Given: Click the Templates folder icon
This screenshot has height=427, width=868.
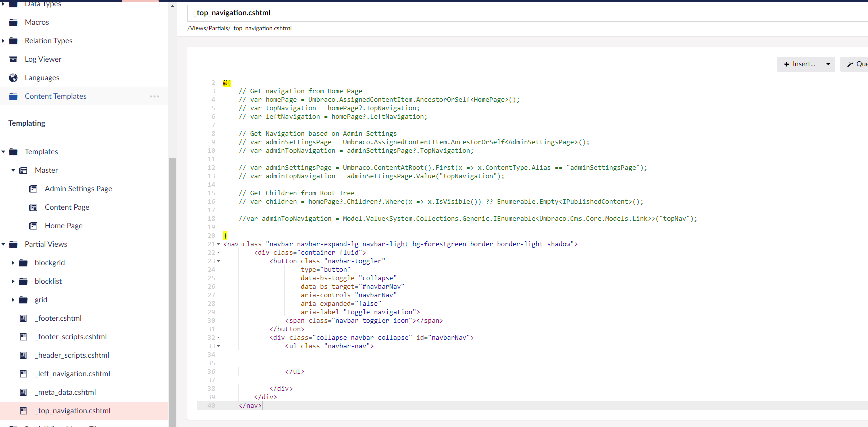Looking at the screenshot, I should 13,152.
